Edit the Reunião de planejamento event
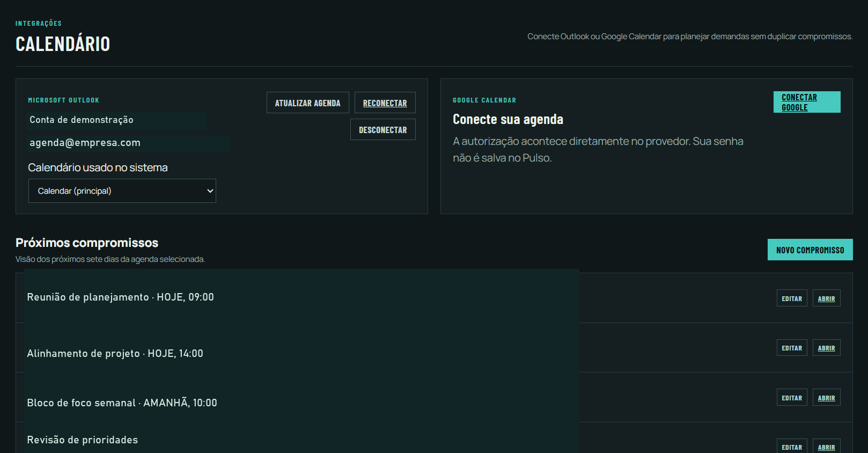Screen dimensions: 868x453 (792, 298)
